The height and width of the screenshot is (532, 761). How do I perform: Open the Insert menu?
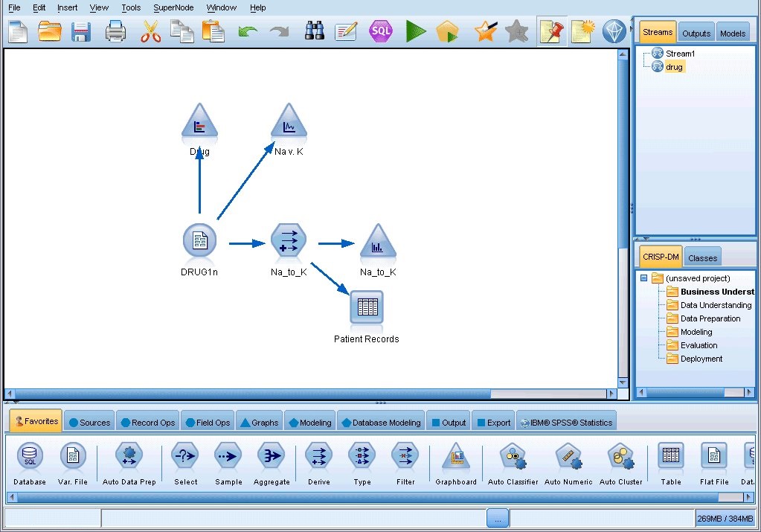67,7
